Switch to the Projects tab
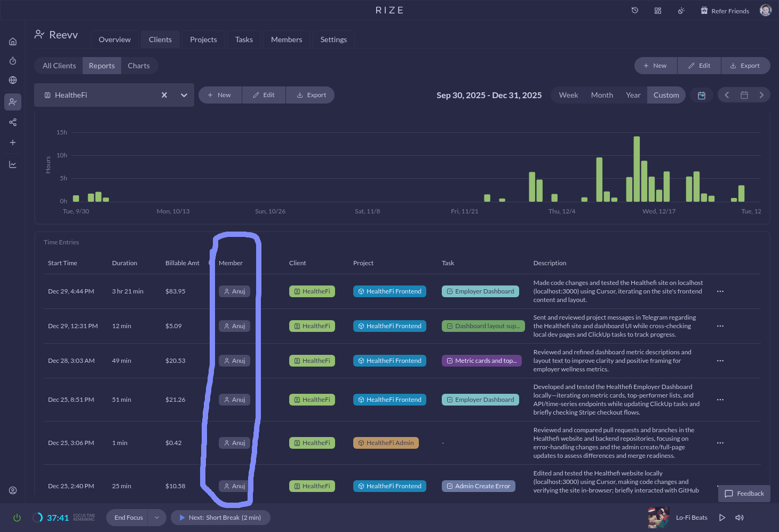The height and width of the screenshot is (532, 779). 203,39
